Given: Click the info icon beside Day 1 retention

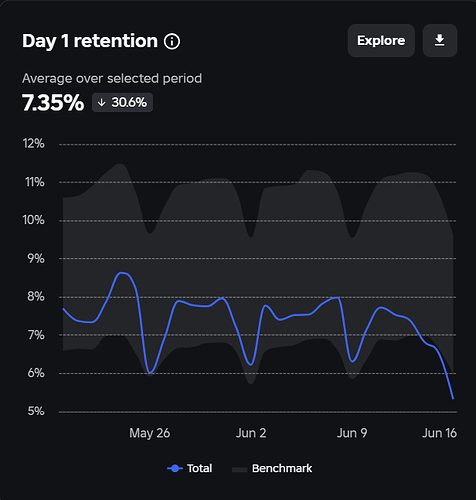Looking at the screenshot, I should point(172,41).
